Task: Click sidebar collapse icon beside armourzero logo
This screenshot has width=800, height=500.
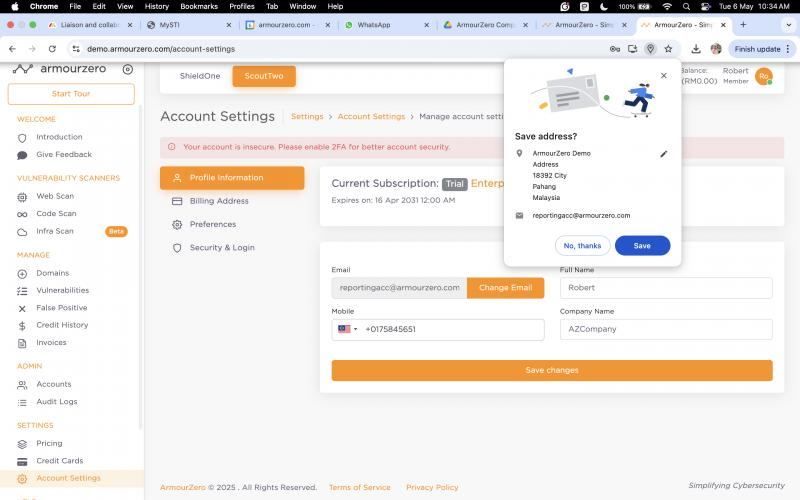Action: (x=127, y=69)
